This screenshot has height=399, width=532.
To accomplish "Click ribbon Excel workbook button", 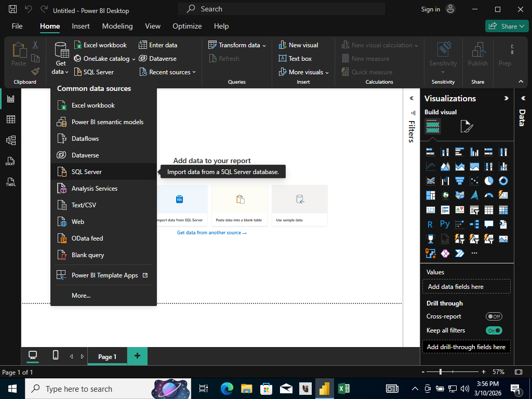I will 100,45.
